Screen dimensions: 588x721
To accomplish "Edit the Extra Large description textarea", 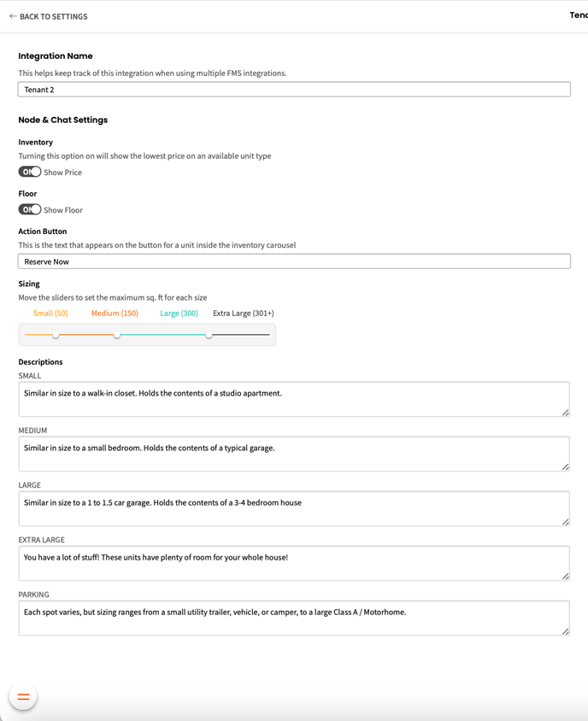I will 291,563.
